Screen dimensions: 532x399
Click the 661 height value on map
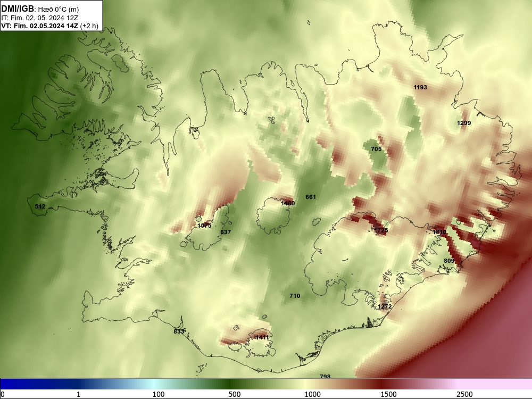tap(311, 197)
